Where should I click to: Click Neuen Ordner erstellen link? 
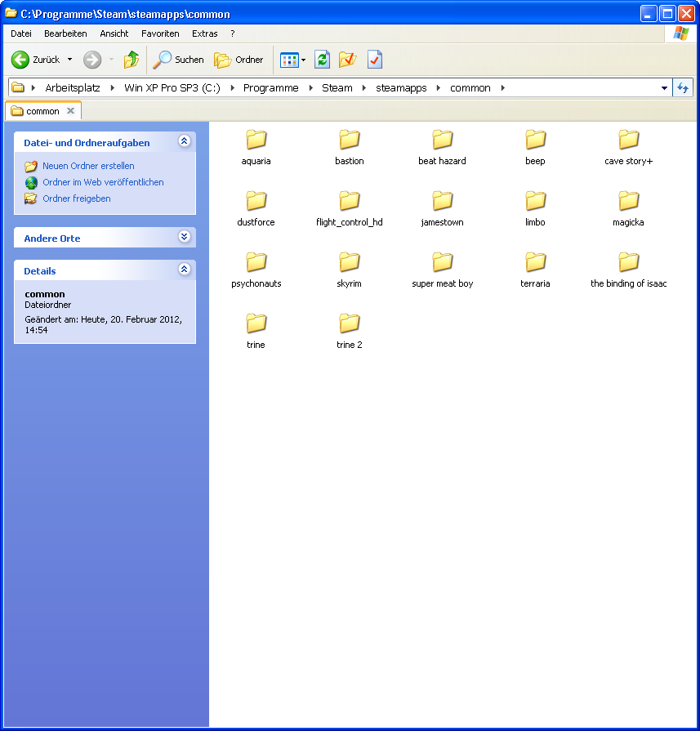click(x=88, y=166)
